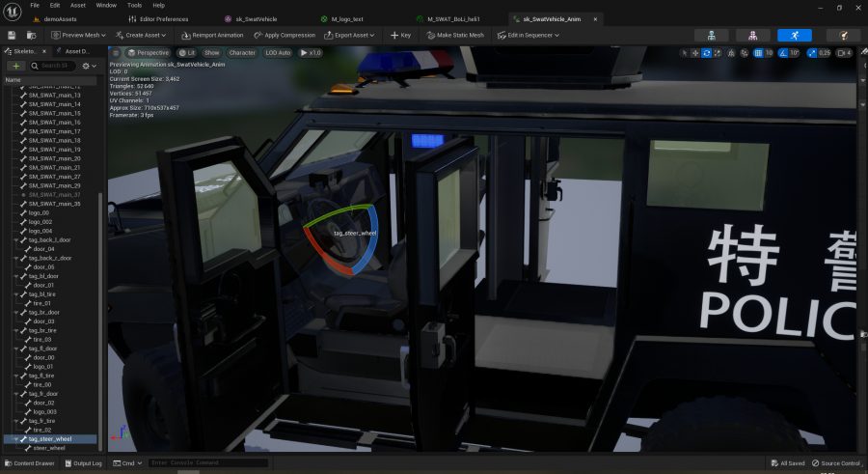This screenshot has height=474, width=868.
Task: Toggle the playback x1.0 play button
Action: [x=311, y=53]
